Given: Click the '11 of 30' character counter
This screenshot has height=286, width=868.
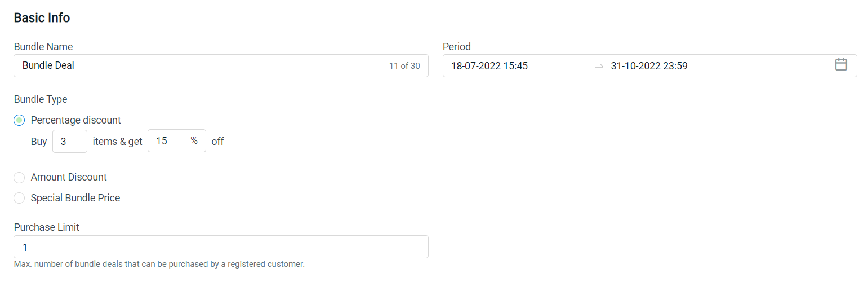Looking at the screenshot, I should click(x=404, y=66).
